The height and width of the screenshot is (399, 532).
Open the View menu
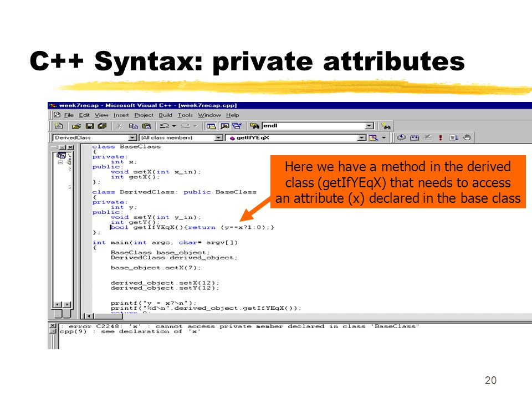[x=101, y=115]
